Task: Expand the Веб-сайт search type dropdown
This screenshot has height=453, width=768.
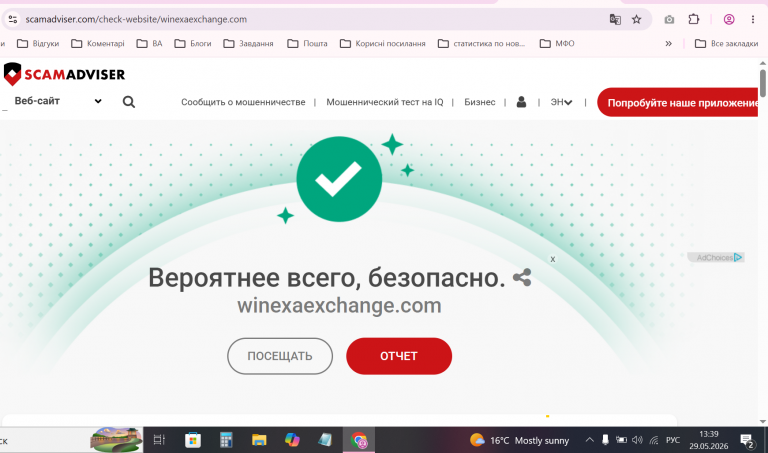Action: tap(58, 101)
